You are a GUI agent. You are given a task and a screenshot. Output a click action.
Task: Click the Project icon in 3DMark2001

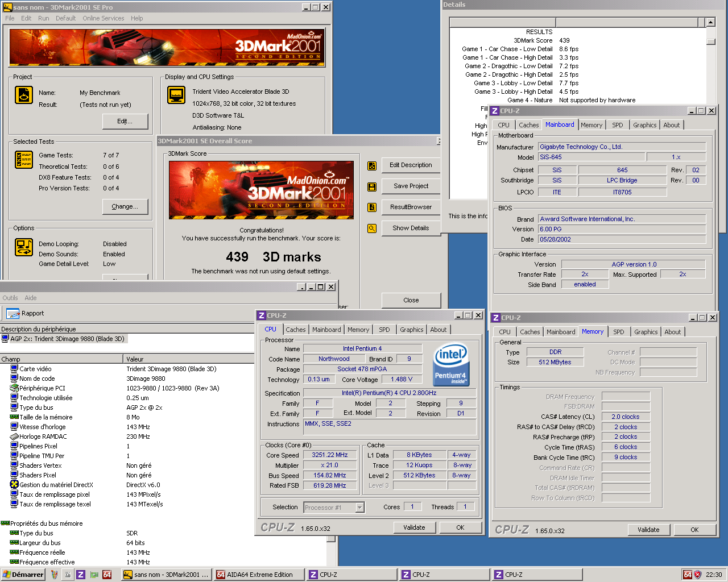click(24, 95)
